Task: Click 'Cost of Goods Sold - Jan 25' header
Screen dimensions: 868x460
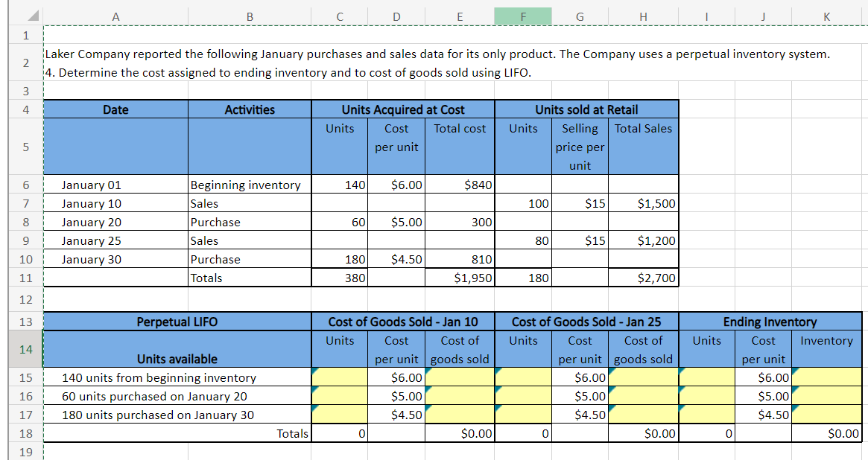Action: [587, 322]
